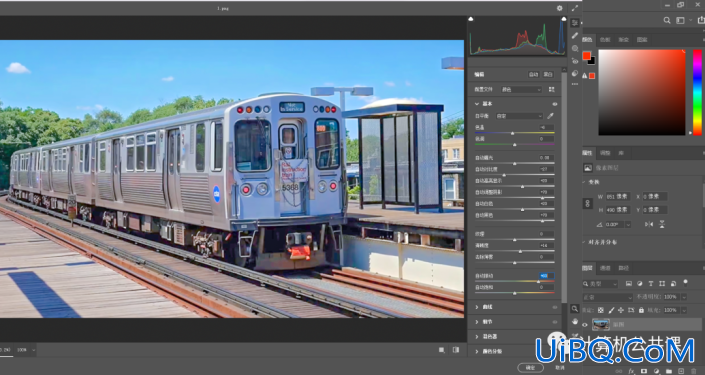This screenshot has height=375, width=705.
Task: Open the presets overlapping circles icon
Action: 575,73
